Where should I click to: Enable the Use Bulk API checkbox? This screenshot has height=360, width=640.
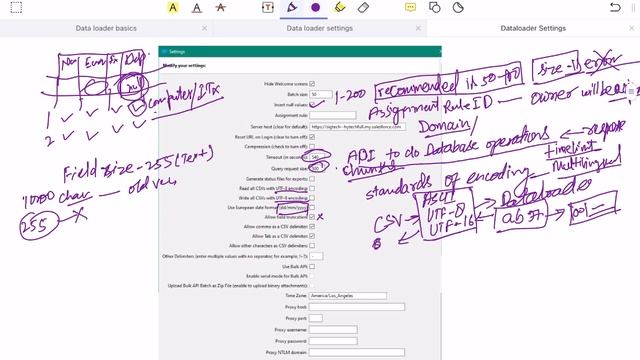point(312,267)
